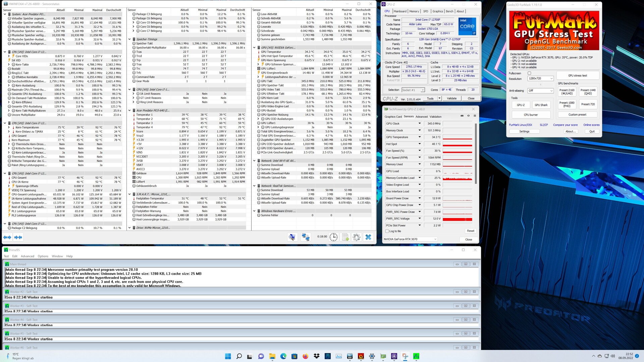Screen dimensions: 644x362
Task: Click blue X close sensors icon
Action: (368, 237)
